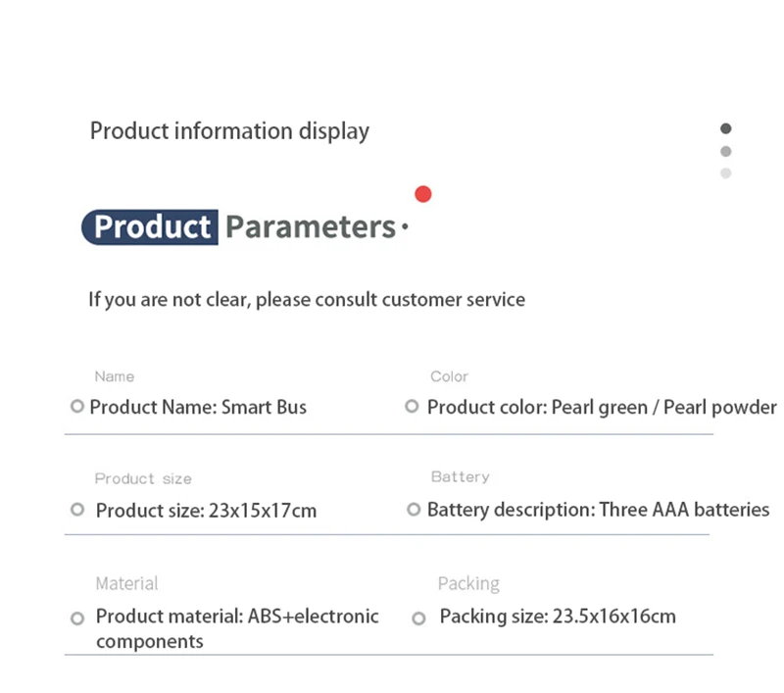This screenshot has width=784, height=693.
Task: Click the gray Material section label
Action: (x=126, y=583)
